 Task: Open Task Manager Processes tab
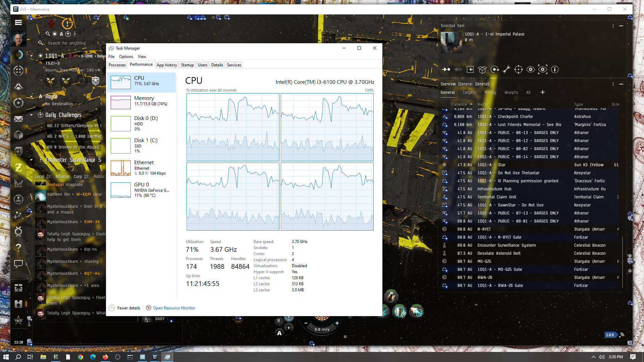coord(117,65)
